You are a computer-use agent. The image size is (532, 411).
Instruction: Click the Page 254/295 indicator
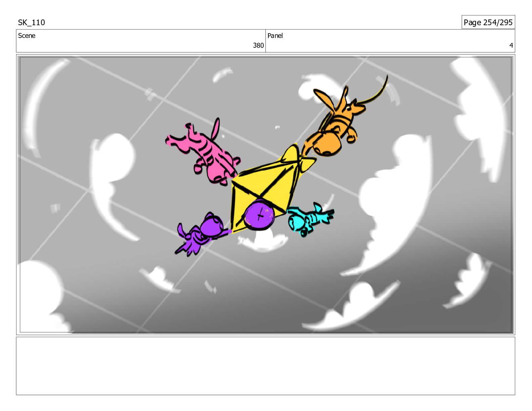point(488,22)
